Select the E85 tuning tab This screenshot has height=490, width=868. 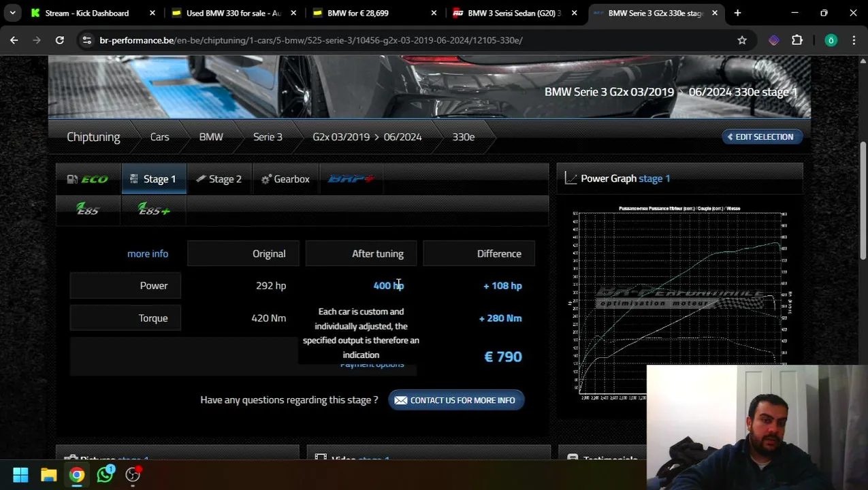pos(88,210)
